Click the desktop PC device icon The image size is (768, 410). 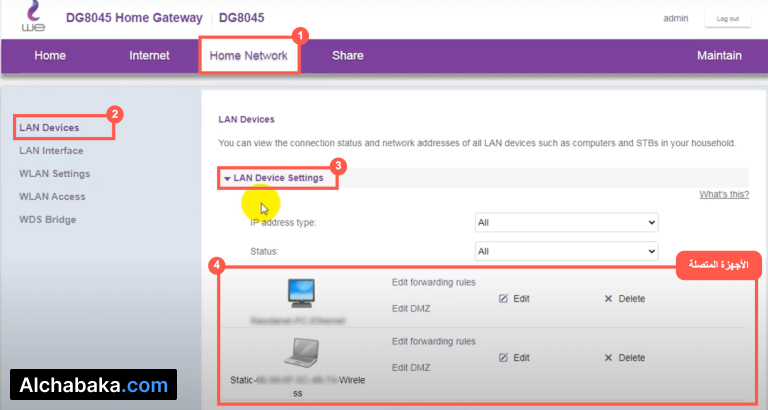301,291
